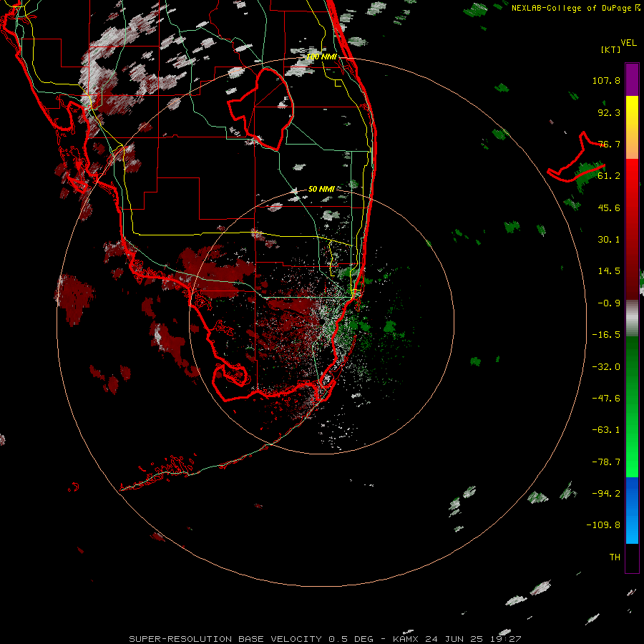Select the 45.6 legend value

(609, 208)
